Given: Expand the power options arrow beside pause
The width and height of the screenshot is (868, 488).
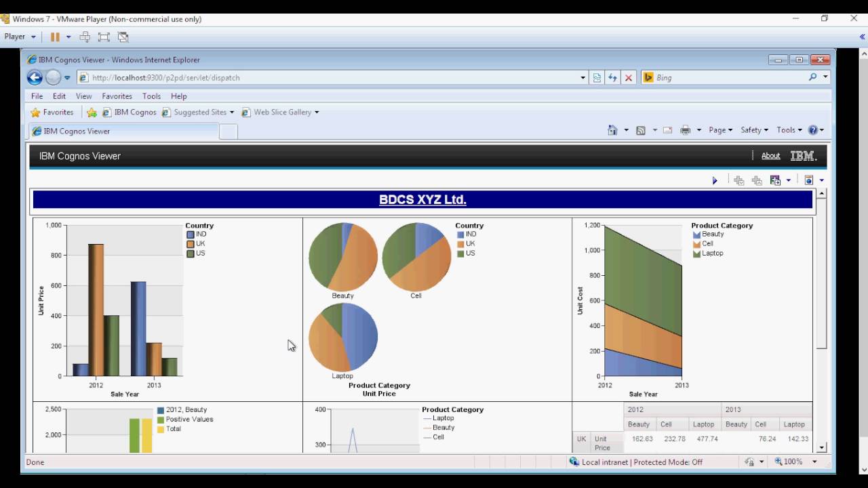Looking at the screenshot, I should (x=68, y=37).
